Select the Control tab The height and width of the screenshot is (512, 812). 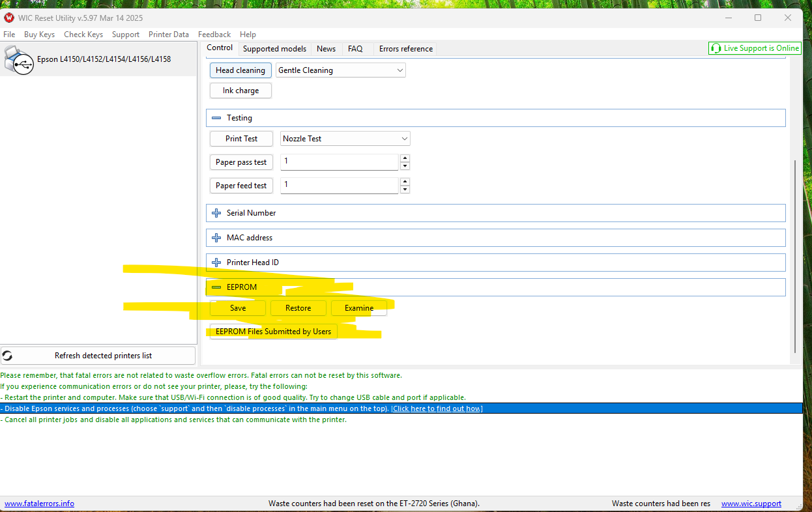click(220, 48)
